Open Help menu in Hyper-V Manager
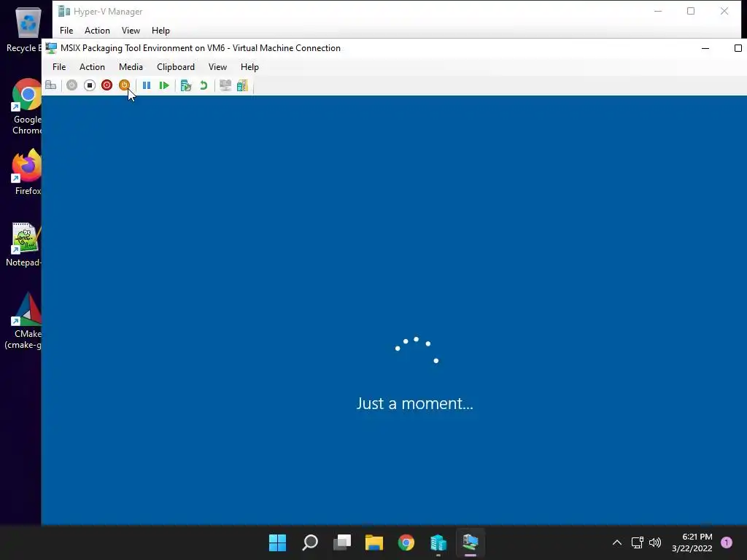 (x=160, y=31)
